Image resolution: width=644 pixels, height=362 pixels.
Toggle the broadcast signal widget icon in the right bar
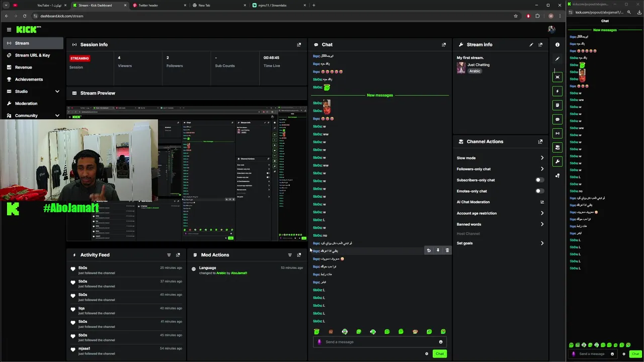(x=557, y=133)
